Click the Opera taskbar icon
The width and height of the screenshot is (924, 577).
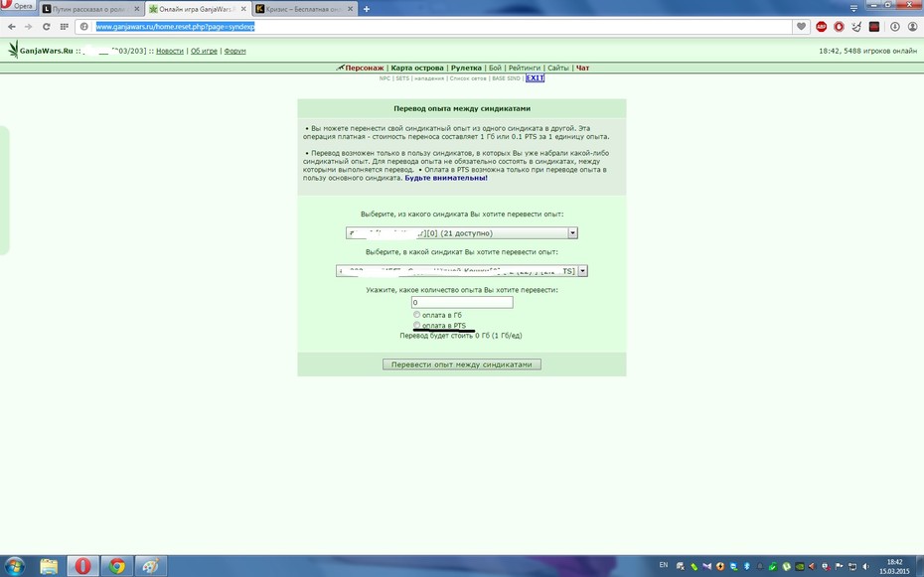(x=82, y=566)
